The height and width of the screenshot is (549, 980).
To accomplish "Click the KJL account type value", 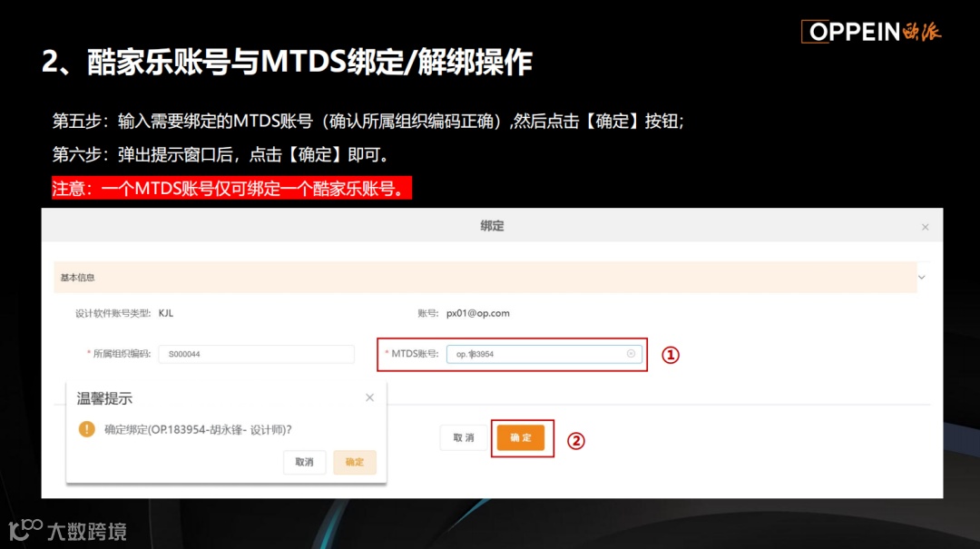I will pos(166,313).
